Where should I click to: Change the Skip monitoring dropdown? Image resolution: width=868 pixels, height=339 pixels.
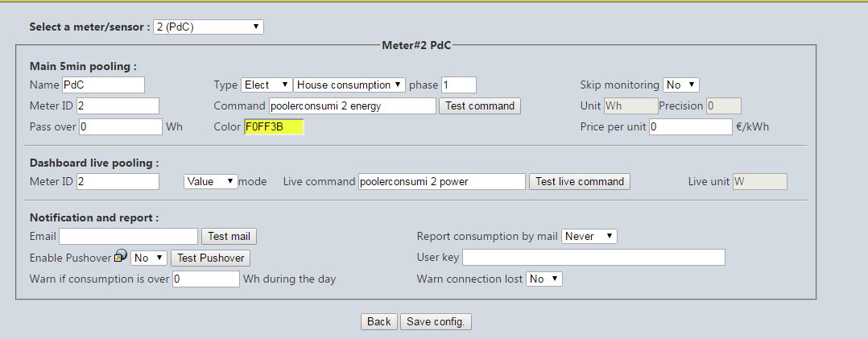click(x=681, y=85)
